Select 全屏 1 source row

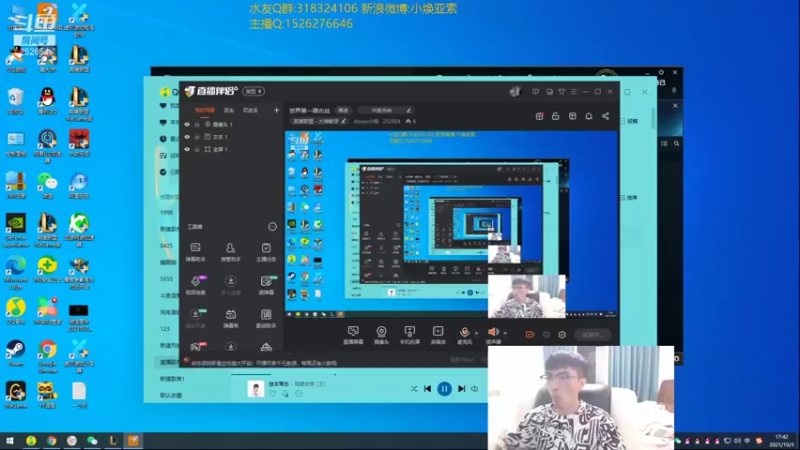tap(232, 149)
